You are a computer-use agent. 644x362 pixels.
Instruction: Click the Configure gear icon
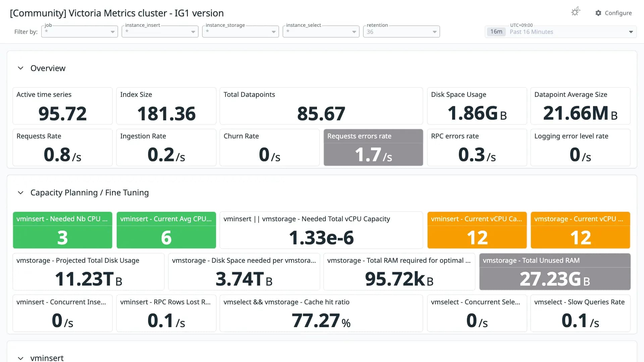(x=598, y=13)
